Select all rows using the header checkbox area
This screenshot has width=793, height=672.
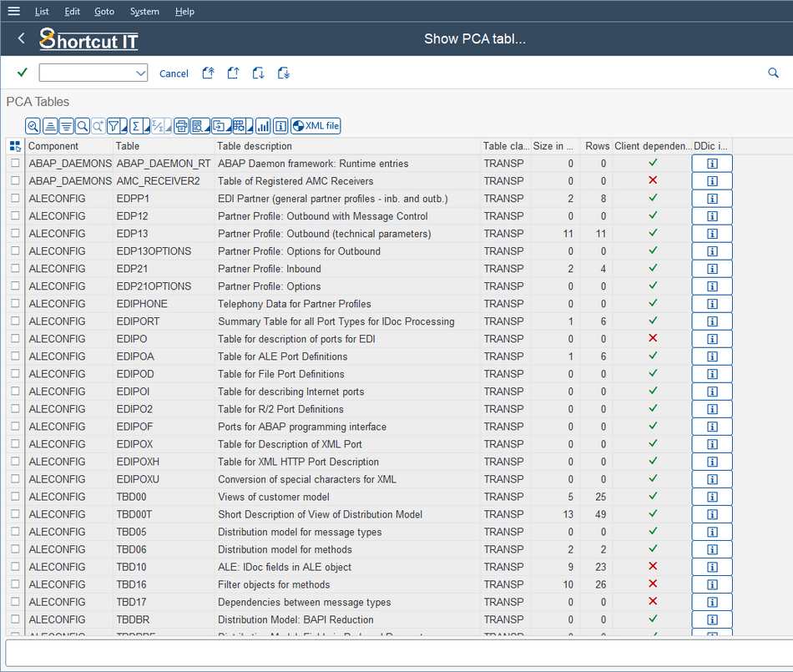(x=14, y=145)
